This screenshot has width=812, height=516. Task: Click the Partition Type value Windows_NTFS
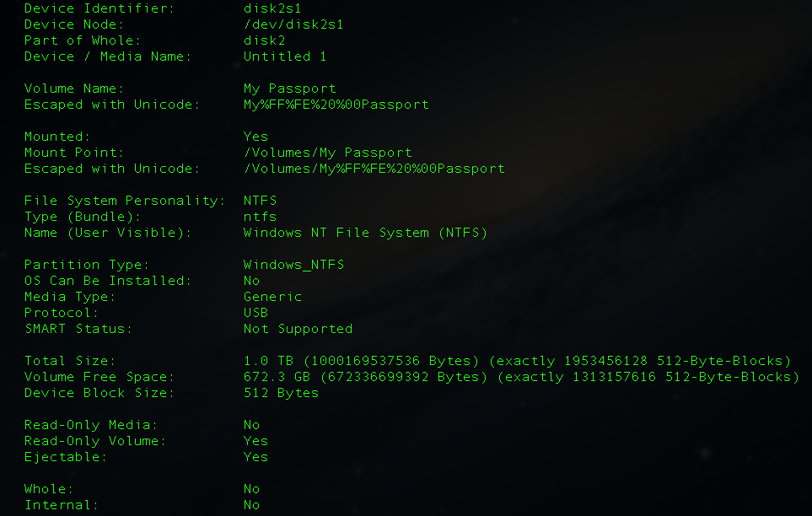click(293, 265)
